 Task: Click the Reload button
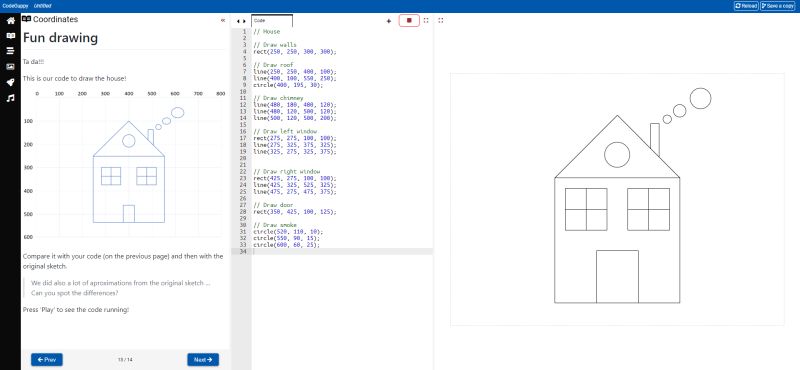click(746, 6)
